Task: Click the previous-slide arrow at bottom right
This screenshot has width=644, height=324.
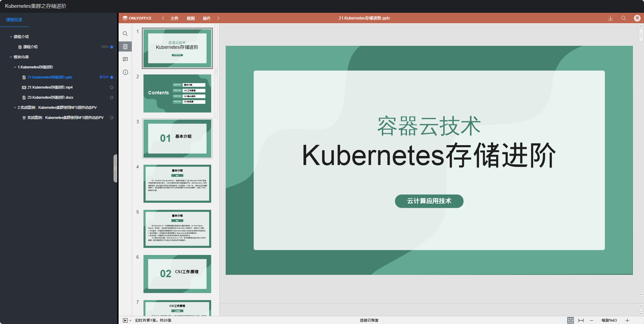Action: [x=641, y=306]
